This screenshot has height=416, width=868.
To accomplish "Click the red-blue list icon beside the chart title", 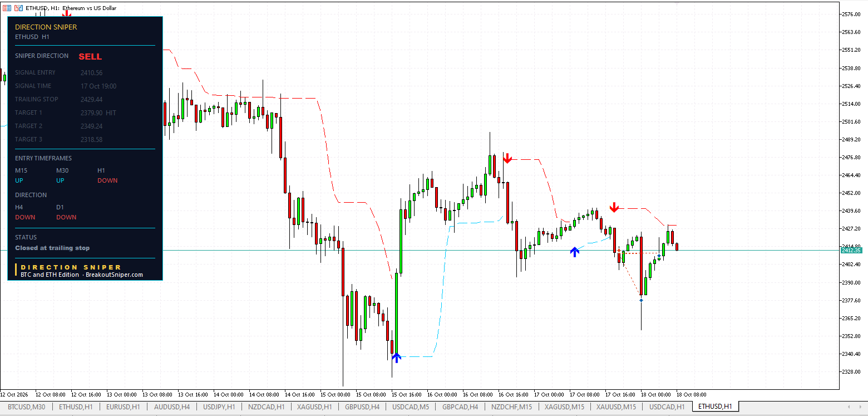I will (x=7, y=8).
